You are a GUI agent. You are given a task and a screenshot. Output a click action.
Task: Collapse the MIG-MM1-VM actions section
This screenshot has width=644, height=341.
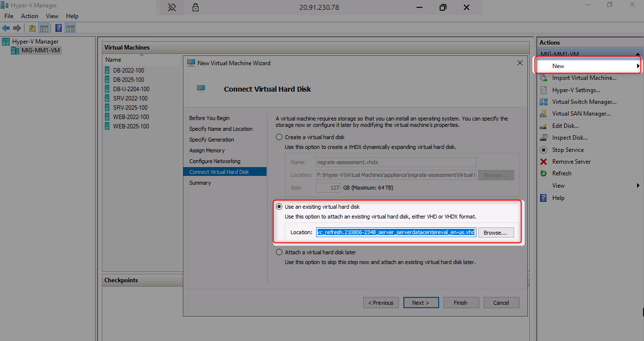[638, 54]
